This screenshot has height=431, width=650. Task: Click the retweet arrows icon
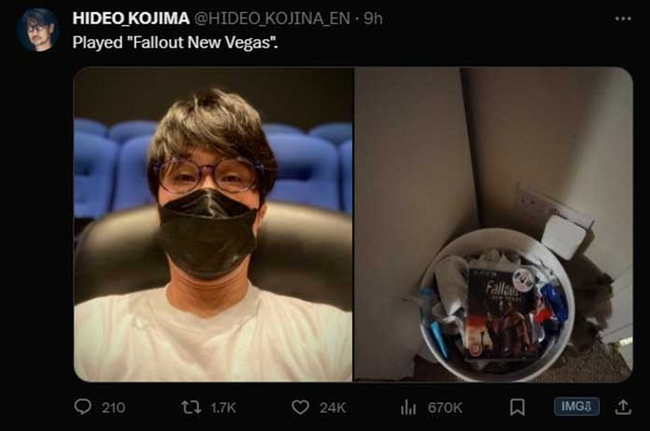coord(192,407)
